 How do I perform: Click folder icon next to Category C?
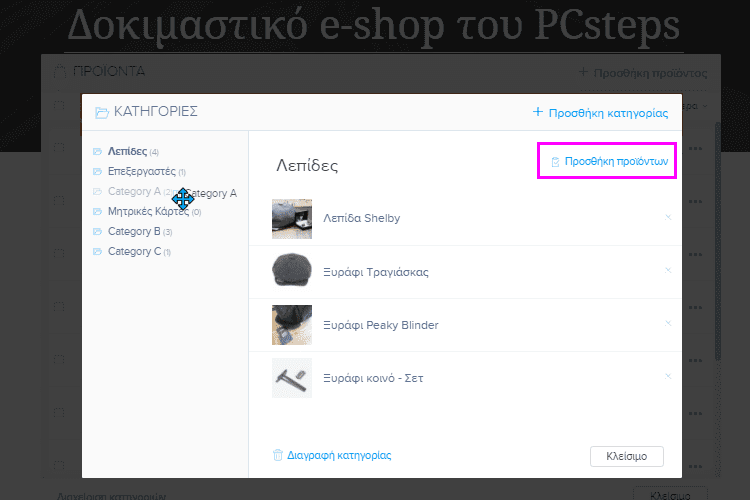click(98, 252)
